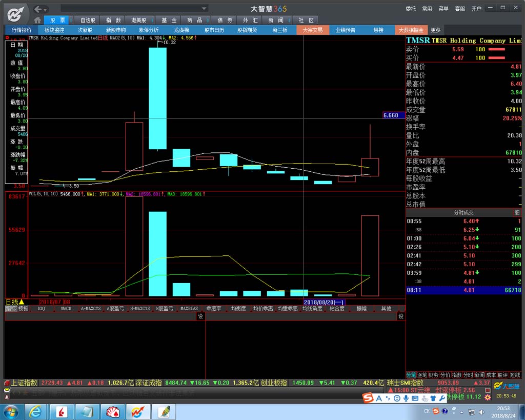Screen dimensions: 525x420
Task: Click the red square icon beside news ticker
Action: 488,390
